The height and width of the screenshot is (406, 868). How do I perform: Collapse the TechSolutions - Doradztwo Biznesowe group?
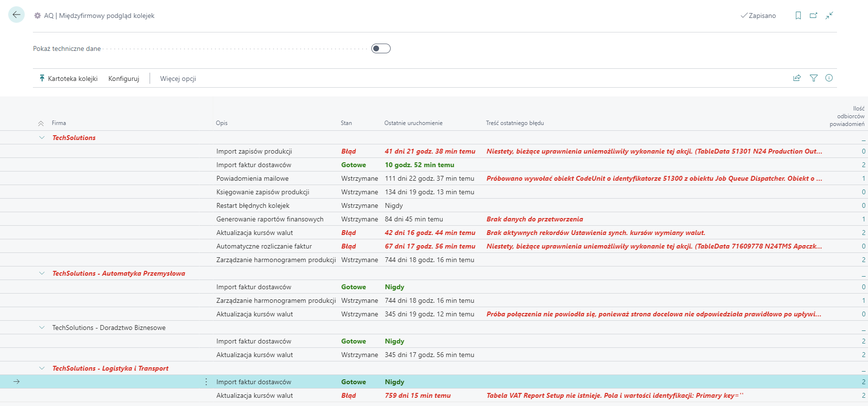click(x=42, y=328)
